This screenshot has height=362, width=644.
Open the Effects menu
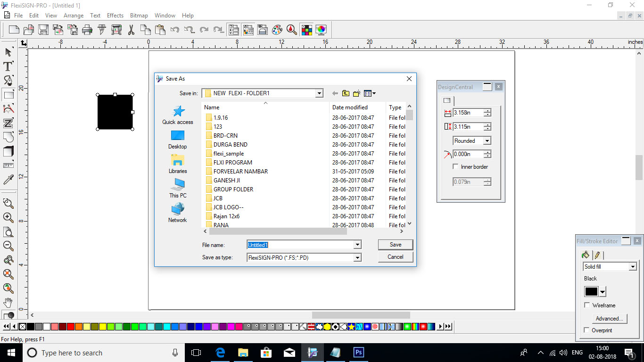tap(115, 15)
